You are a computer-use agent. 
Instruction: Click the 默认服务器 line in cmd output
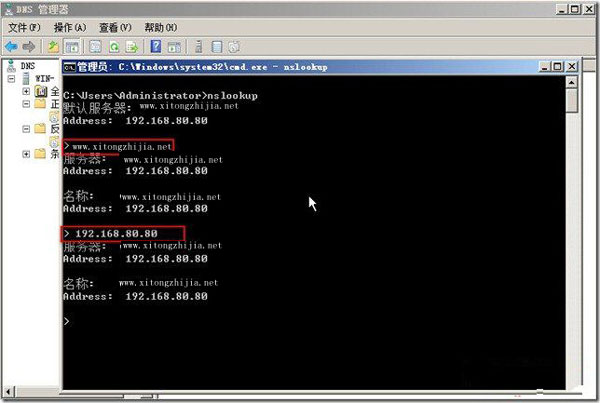click(x=151, y=108)
